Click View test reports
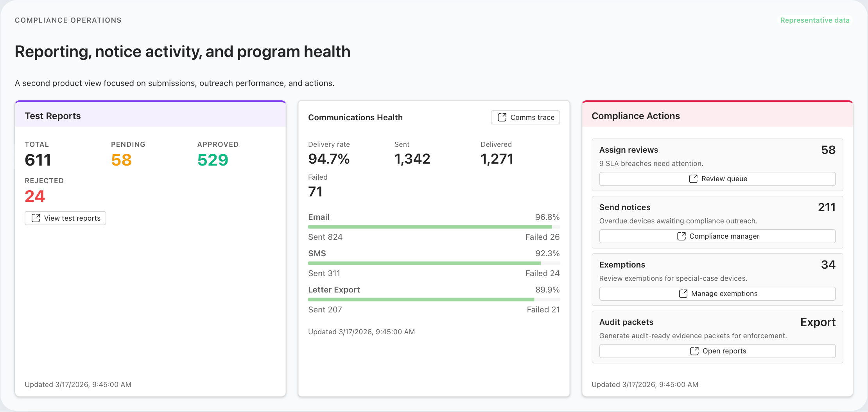Viewport: 868px width, 412px height. point(65,218)
